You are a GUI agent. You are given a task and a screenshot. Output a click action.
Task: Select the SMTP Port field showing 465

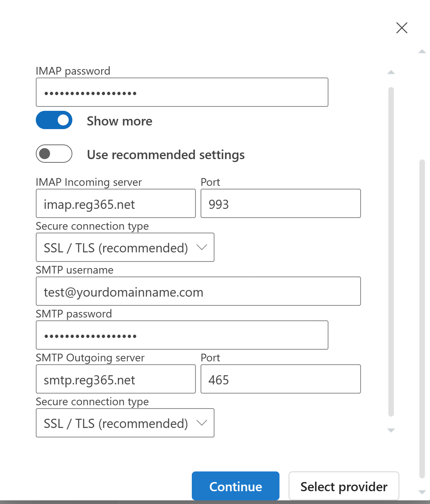pyautogui.click(x=280, y=379)
